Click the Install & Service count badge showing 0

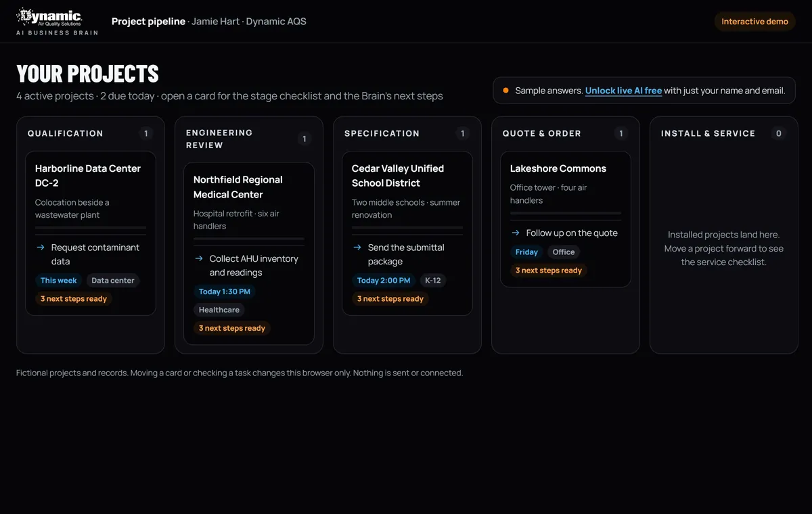779,134
